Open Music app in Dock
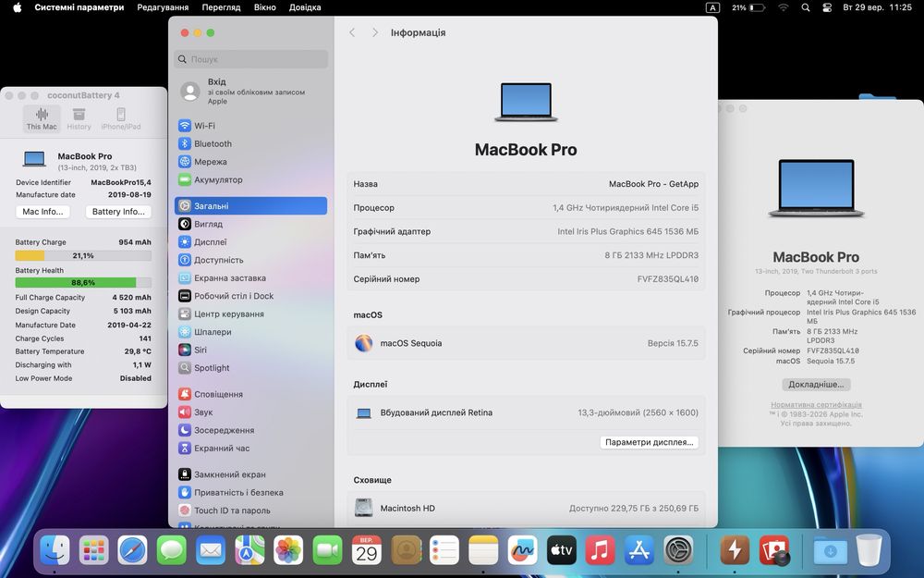The image size is (924, 578). pos(600,550)
